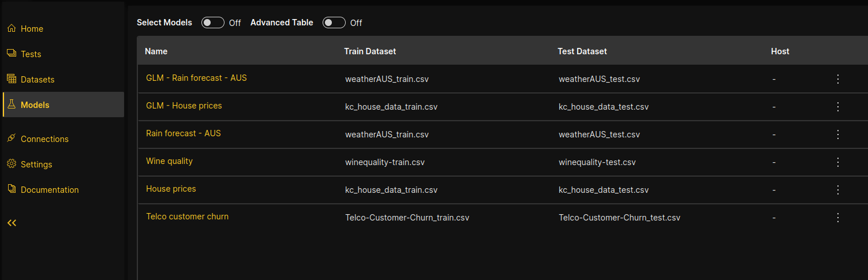Click the Home house icon in sidebar
Viewport: 868px width, 280px height.
pyautogui.click(x=12, y=28)
